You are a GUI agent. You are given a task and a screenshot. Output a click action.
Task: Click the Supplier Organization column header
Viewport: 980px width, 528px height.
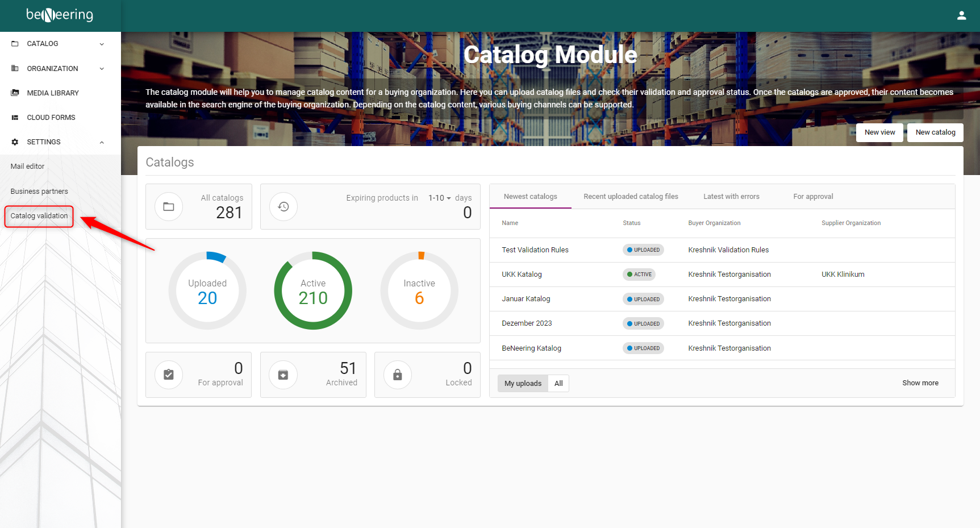coord(851,223)
